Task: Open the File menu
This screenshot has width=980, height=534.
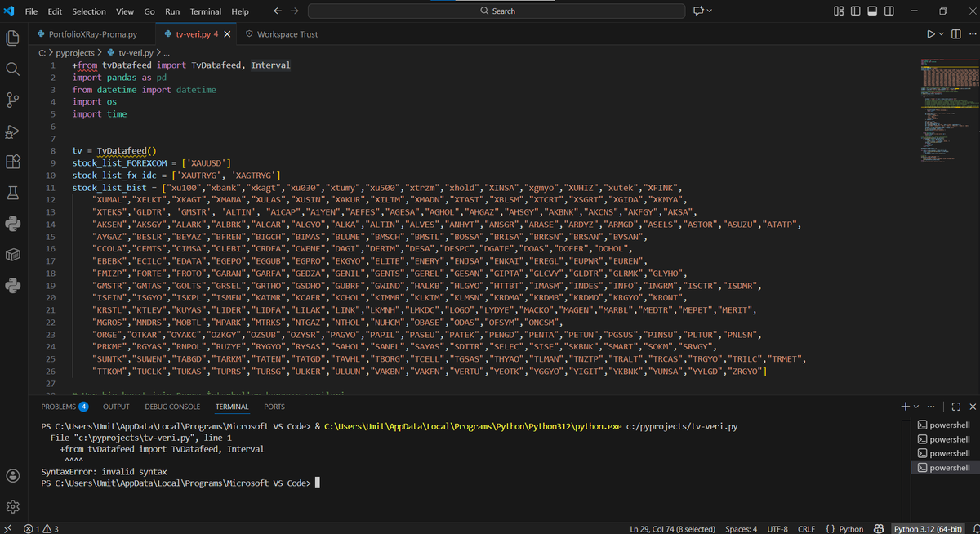Action: tap(33, 11)
